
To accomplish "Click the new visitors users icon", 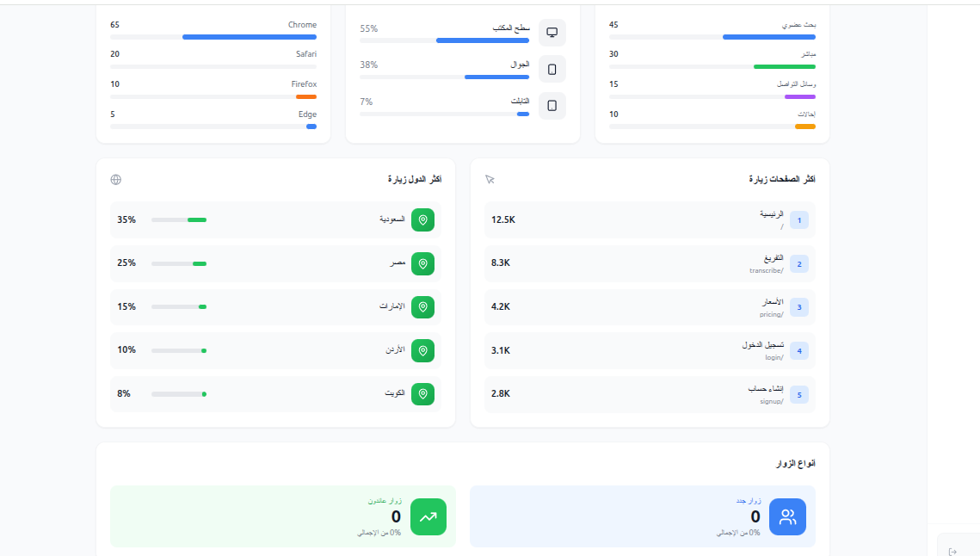I will (787, 517).
